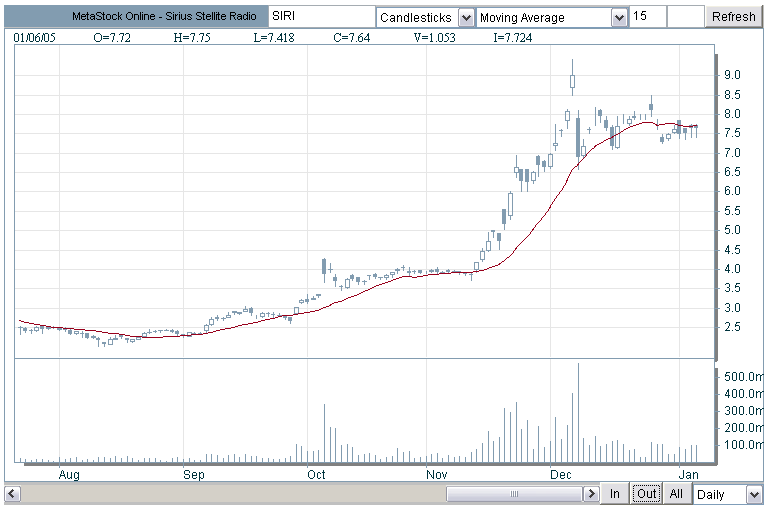Screen dimensions: 768x511
Task: Click the 100.0m volume axis label
Action: (744, 445)
